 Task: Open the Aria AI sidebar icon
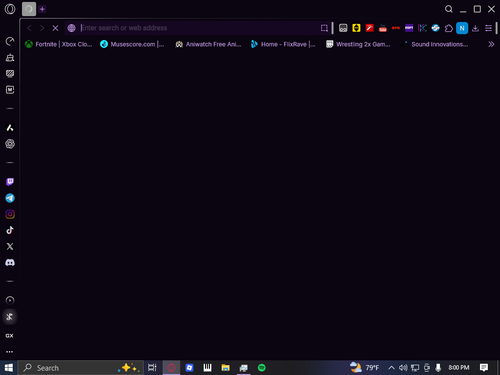[x=10, y=128]
